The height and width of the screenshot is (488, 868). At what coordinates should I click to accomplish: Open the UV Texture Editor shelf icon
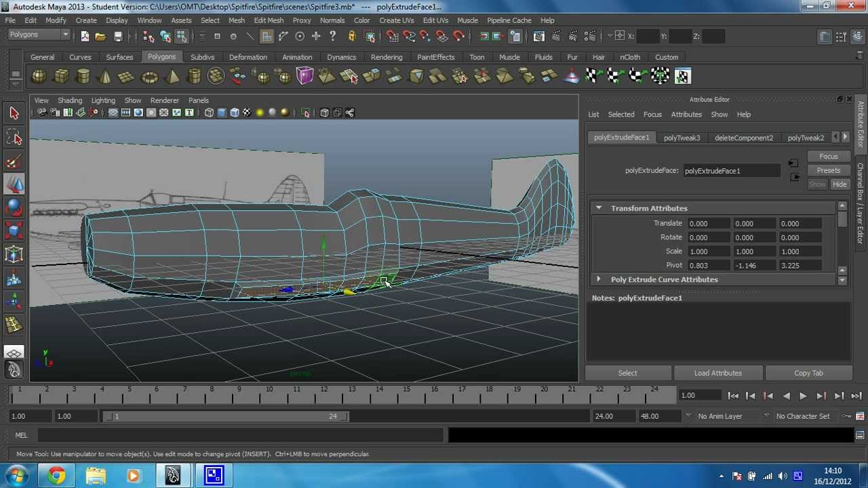(683, 77)
